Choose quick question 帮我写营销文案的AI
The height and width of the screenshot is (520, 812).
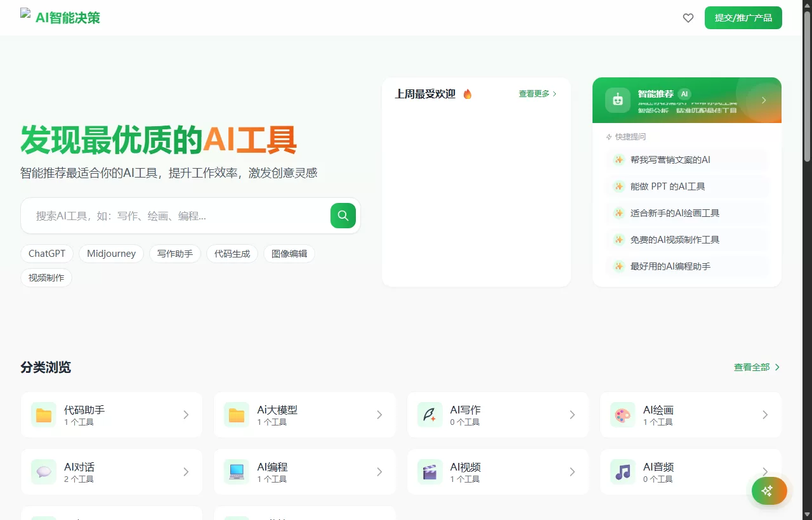[x=686, y=160]
